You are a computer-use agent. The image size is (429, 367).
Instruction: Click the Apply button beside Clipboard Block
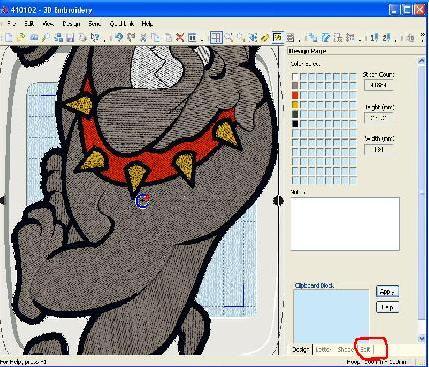coord(387,292)
